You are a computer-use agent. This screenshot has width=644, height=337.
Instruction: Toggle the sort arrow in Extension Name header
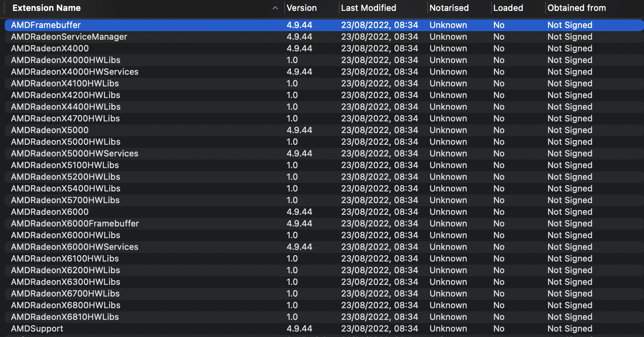click(275, 8)
